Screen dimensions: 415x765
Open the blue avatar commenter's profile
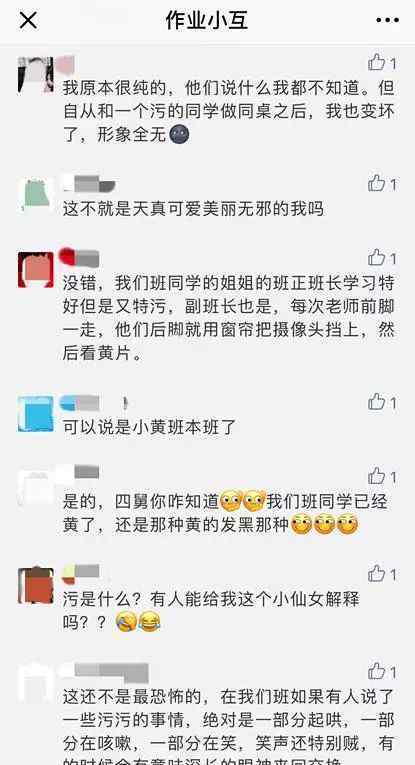pyautogui.click(x=36, y=414)
